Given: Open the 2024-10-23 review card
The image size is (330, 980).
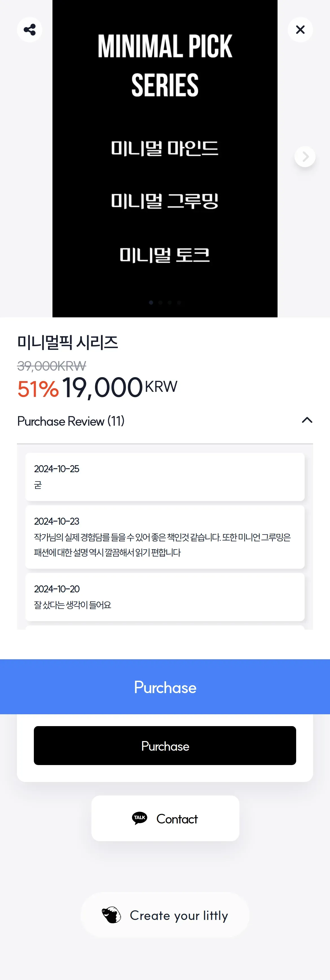Looking at the screenshot, I should pyautogui.click(x=165, y=537).
